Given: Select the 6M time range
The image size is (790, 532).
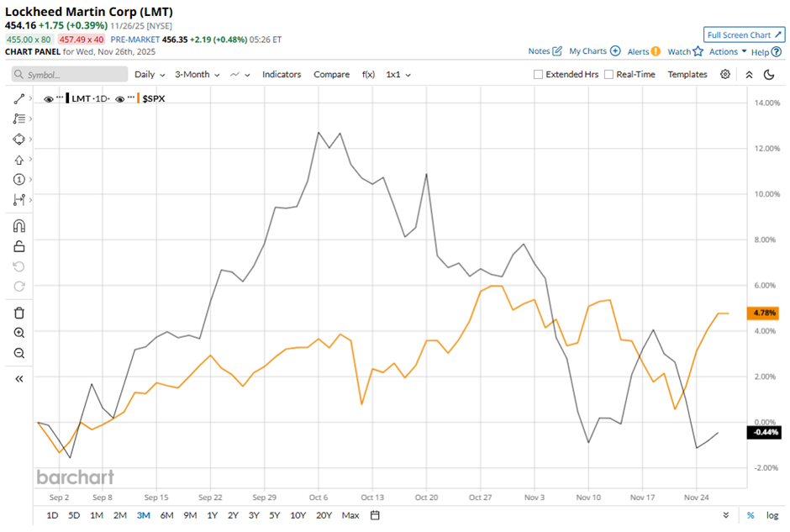Looking at the screenshot, I should point(166,515).
